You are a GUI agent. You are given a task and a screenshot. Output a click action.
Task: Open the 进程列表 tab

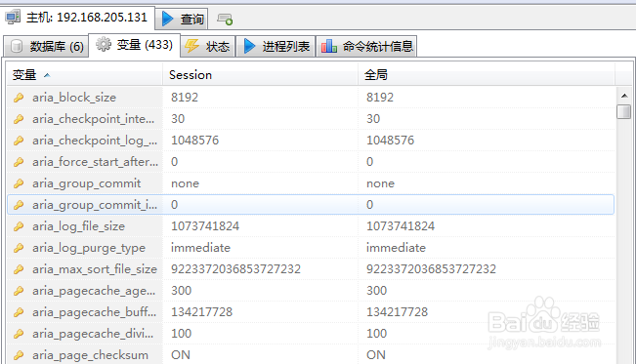[x=276, y=47]
